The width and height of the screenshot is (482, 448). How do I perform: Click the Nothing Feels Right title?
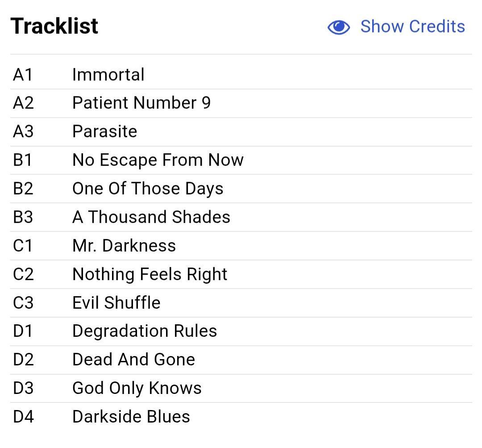point(150,274)
